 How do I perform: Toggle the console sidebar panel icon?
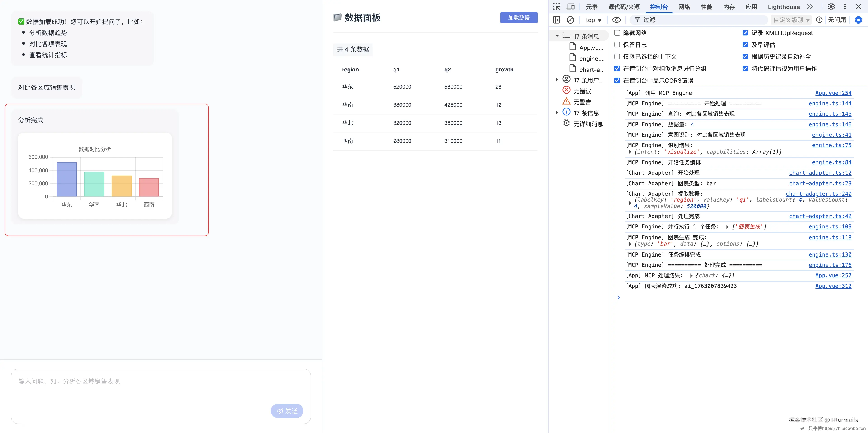coord(557,20)
